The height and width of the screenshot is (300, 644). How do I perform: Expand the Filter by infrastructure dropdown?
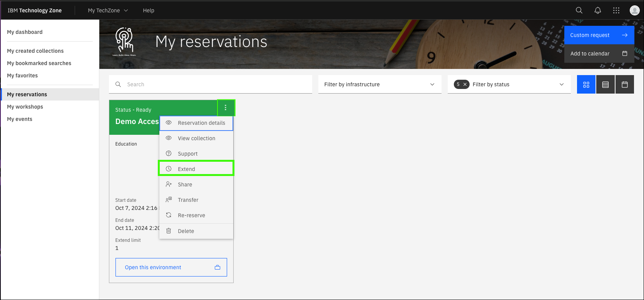[x=380, y=84]
